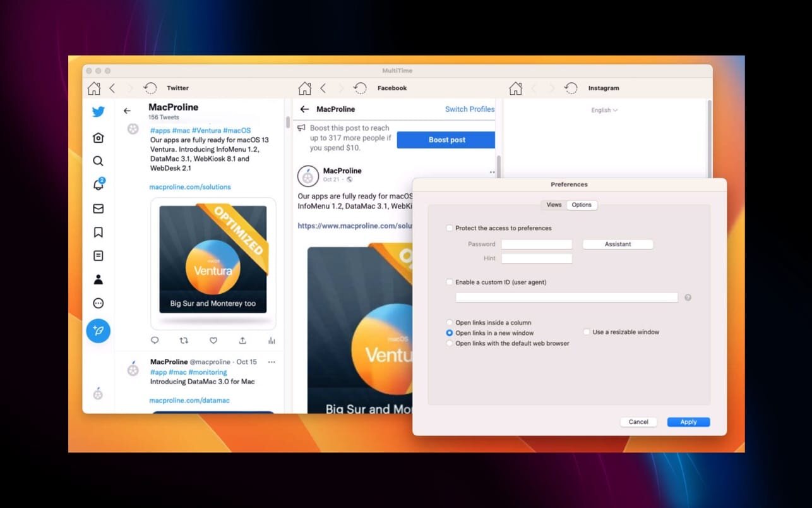Reload the Twitter column
The width and height of the screenshot is (812, 508).
coord(150,88)
